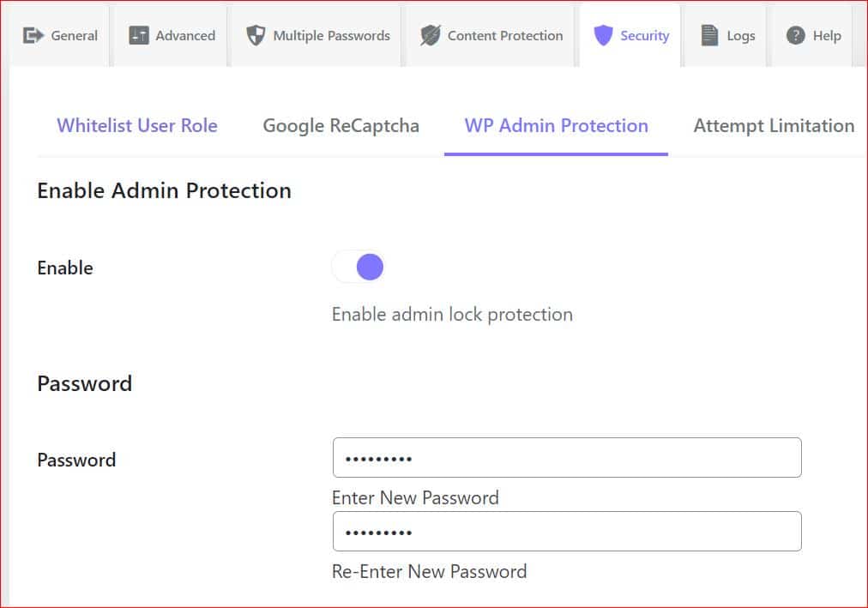Open the Google ReCaptcha settings tab
The image size is (868, 608).
tap(340, 125)
